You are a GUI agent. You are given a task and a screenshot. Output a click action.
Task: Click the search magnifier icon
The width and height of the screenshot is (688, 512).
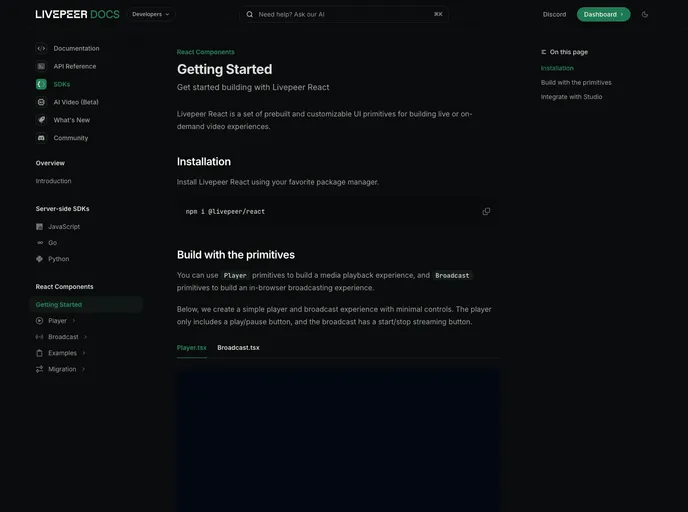(250, 14)
